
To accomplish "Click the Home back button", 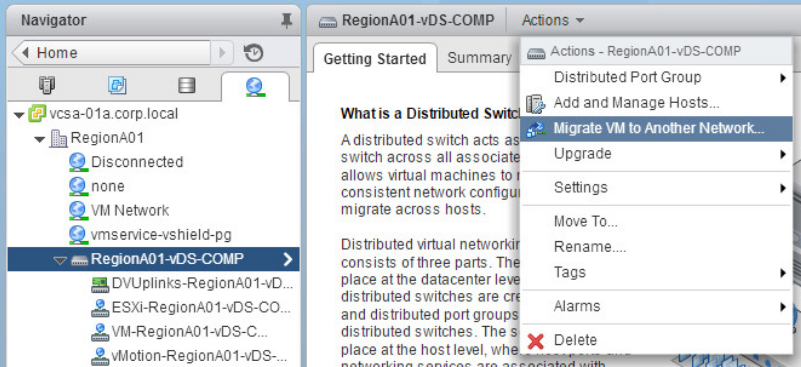I will pos(111,53).
